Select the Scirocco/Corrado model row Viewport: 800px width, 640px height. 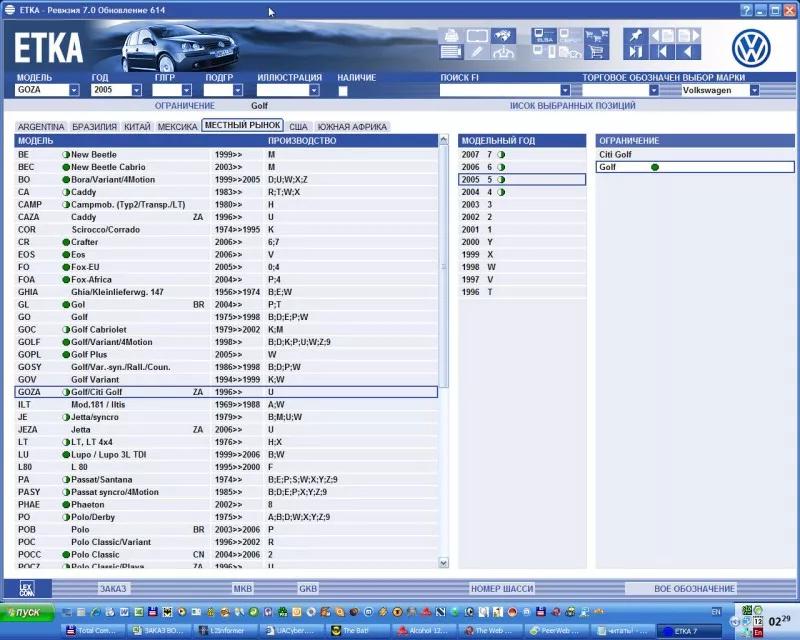[x=226, y=230]
